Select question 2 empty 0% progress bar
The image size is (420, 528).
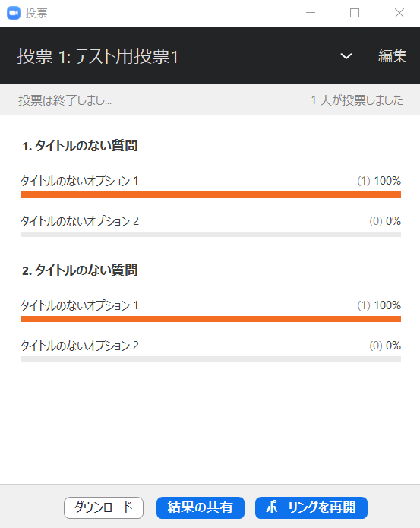point(210,359)
